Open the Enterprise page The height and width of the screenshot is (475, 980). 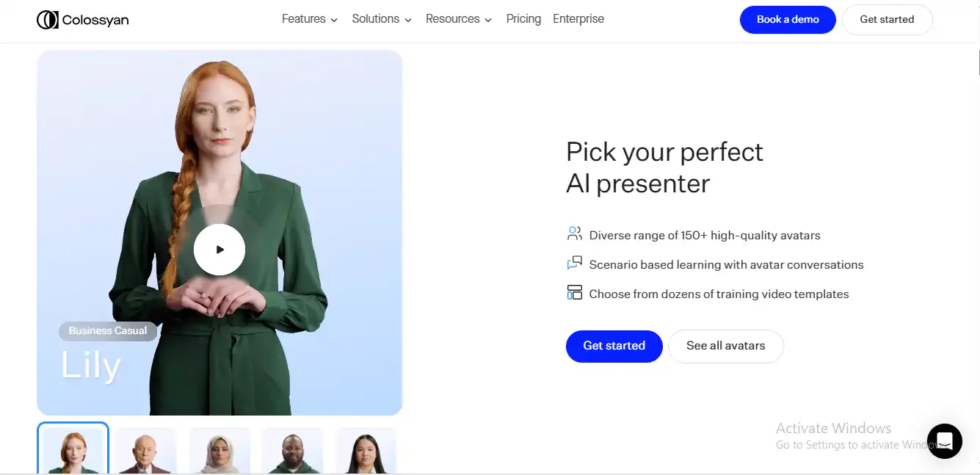click(578, 19)
